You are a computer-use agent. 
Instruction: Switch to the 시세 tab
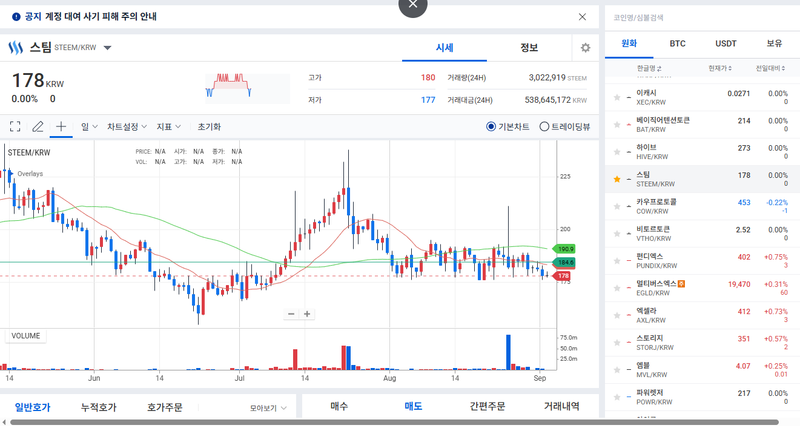(x=444, y=47)
